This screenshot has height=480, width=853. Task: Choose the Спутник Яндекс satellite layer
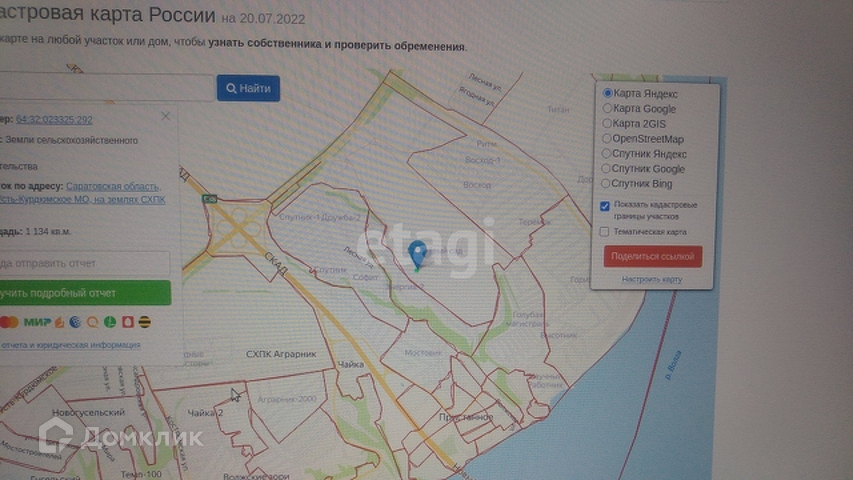point(605,153)
